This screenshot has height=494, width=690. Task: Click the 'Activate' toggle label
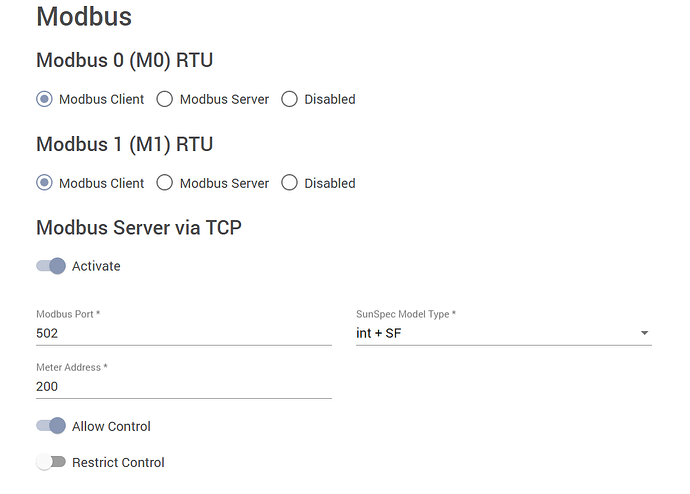96,266
